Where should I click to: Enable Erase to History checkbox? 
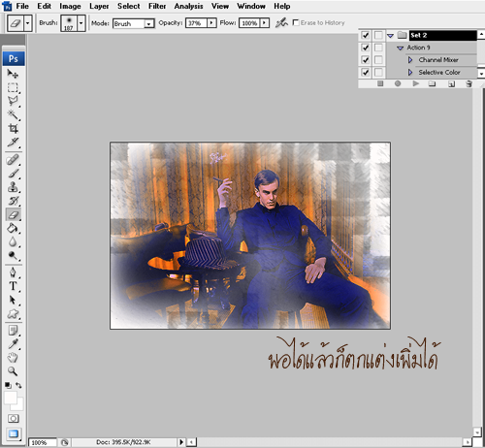pos(296,22)
